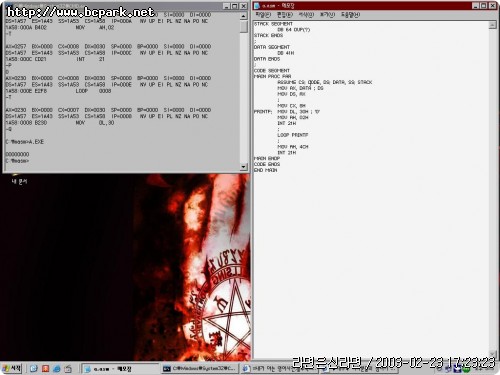Click 'END MAIN' line in Notepad

[x=265, y=170]
